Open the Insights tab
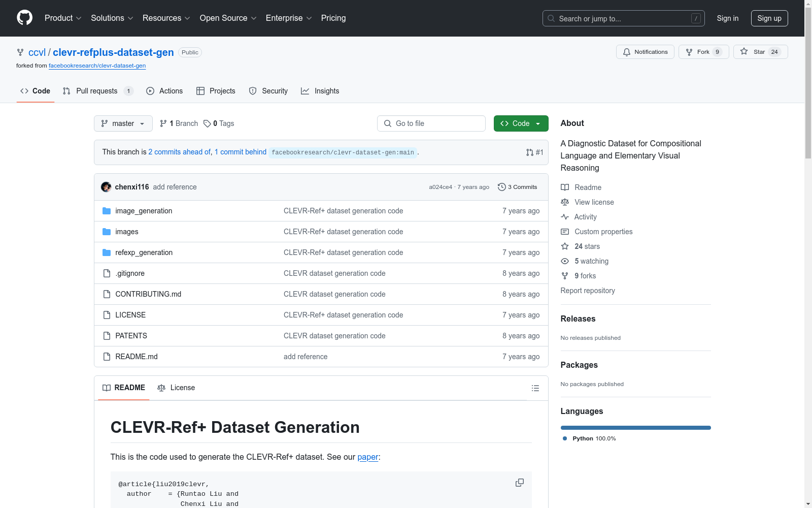The image size is (812, 508). click(x=320, y=91)
